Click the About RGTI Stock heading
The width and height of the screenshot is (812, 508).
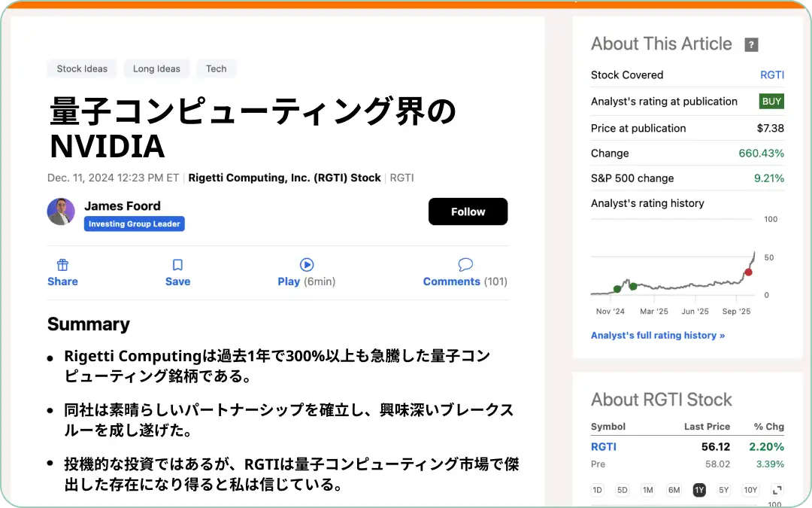(x=662, y=400)
